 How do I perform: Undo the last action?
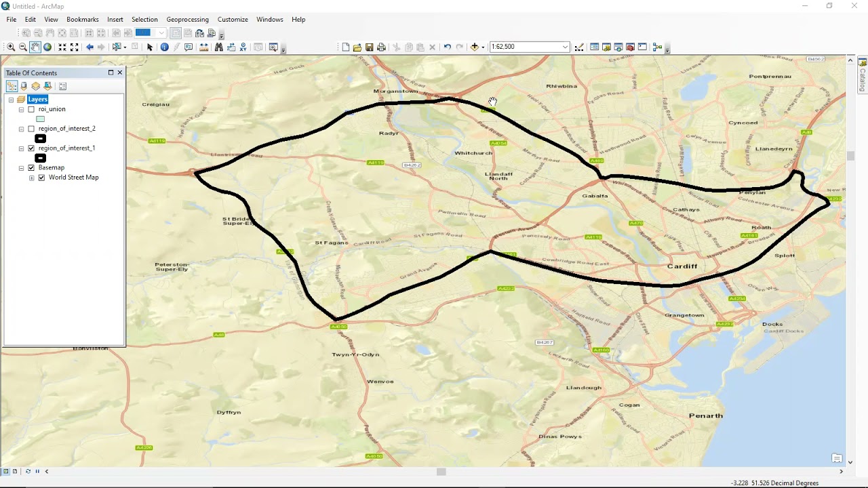(447, 47)
